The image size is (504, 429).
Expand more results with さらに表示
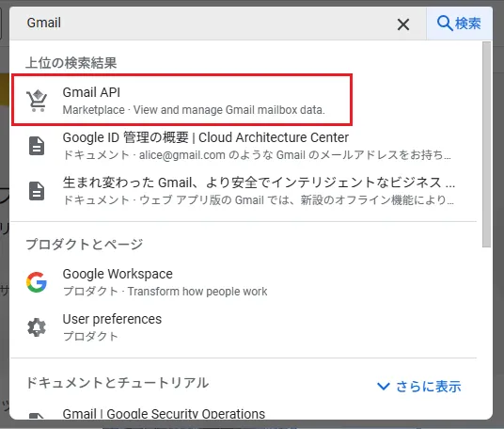tap(419, 387)
